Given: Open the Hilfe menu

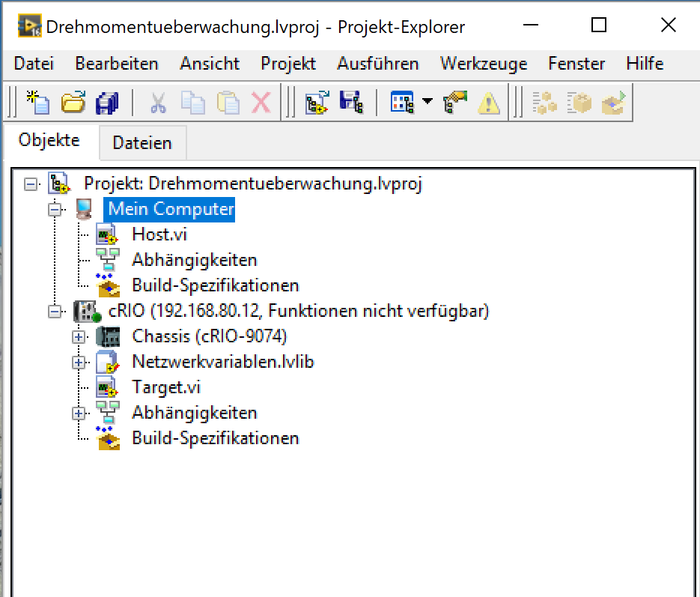Looking at the screenshot, I should click(x=645, y=64).
